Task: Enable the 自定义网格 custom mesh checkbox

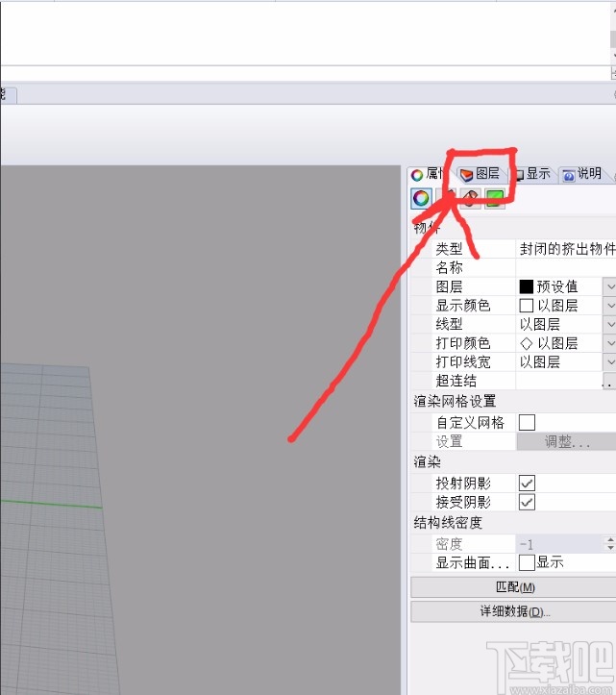Action: [x=527, y=422]
